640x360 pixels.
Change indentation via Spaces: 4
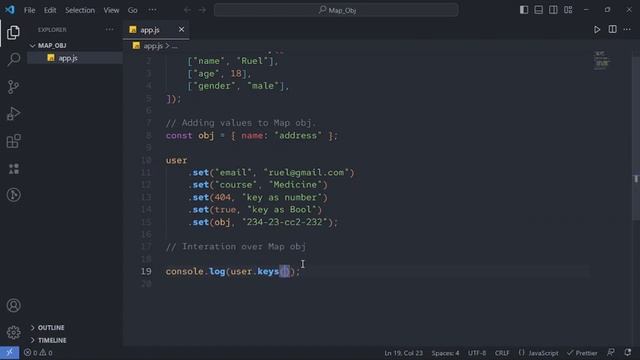(445, 353)
